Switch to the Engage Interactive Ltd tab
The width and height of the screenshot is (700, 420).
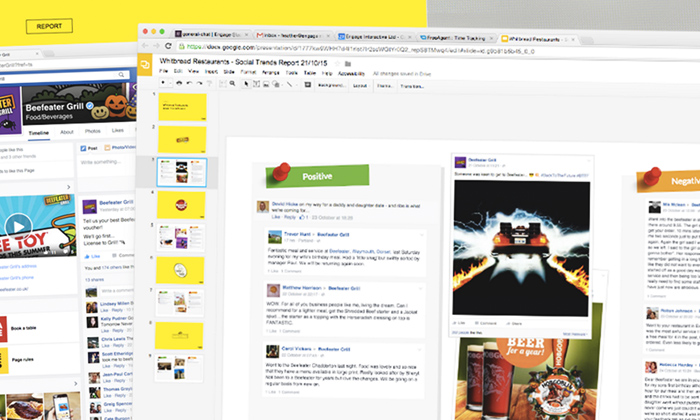pos(373,37)
